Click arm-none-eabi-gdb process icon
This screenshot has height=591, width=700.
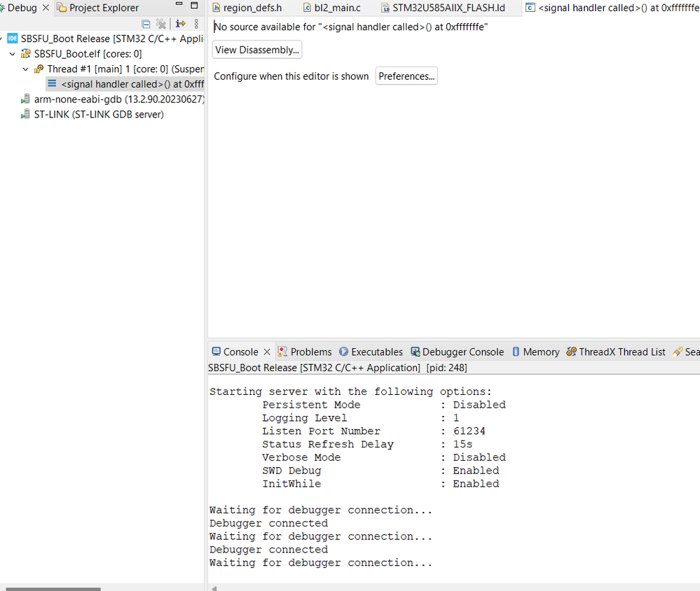pyautogui.click(x=25, y=99)
